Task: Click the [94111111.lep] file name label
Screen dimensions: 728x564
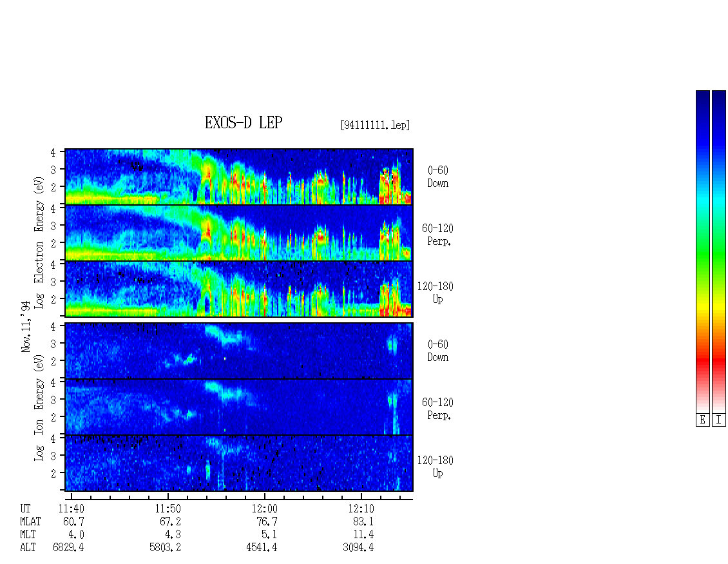Action: (x=375, y=125)
